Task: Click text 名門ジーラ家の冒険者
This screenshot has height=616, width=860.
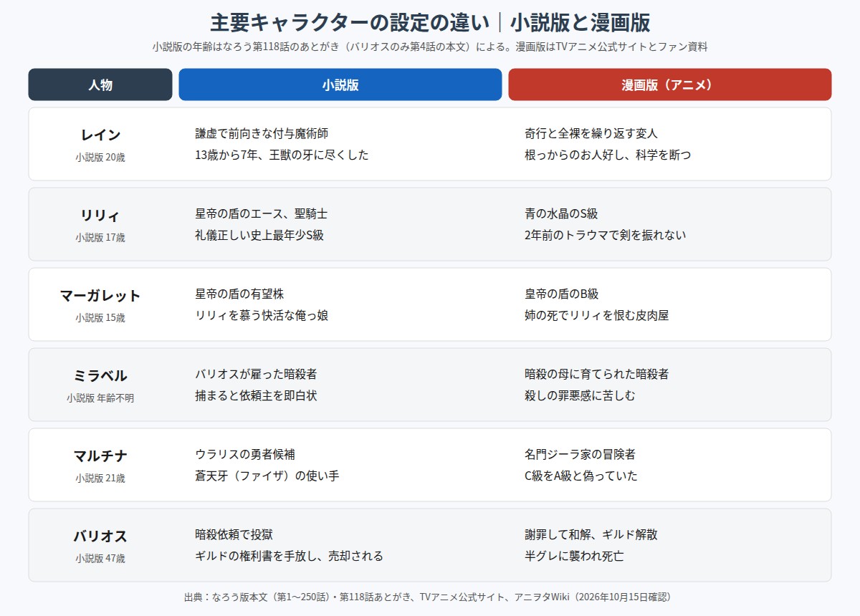Action: pos(580,454)
